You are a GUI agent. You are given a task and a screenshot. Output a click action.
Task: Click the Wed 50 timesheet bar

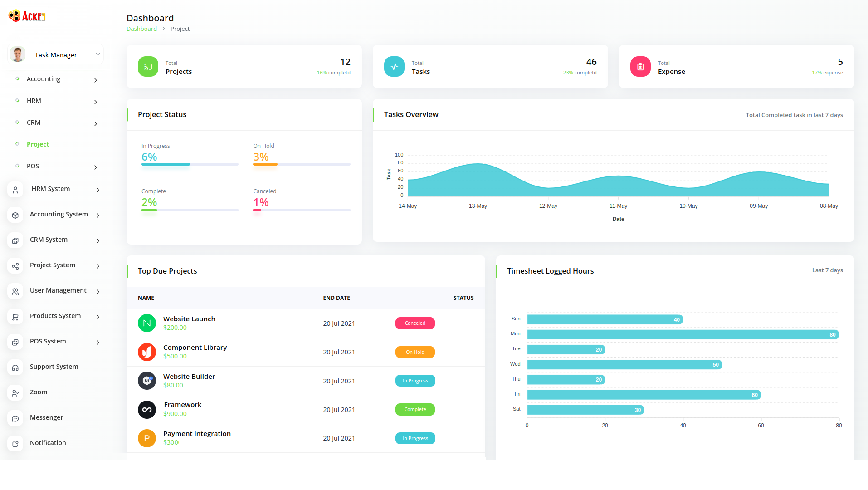point(624,365)
